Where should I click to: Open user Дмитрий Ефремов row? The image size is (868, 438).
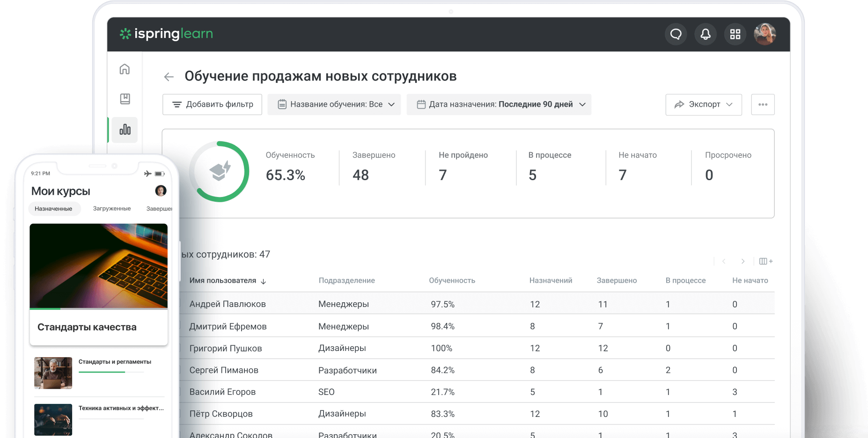(477, 326)
